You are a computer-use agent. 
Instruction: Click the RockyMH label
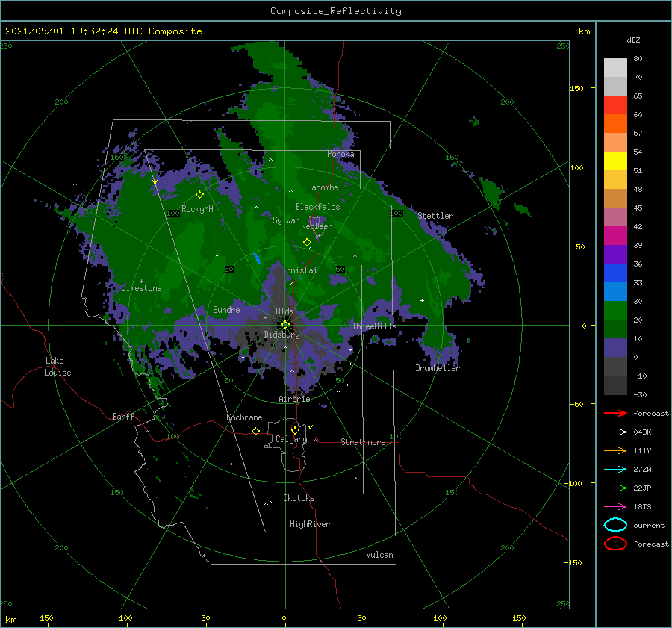click(x=197, y=209)
